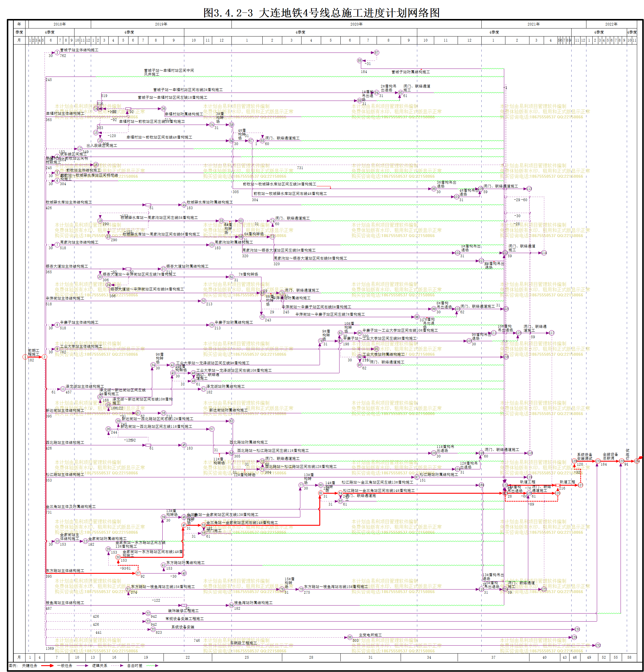Select task label 系统设备安装
Image resolution: width=644 pixels, height=672 pixels.
pos(183,627)
